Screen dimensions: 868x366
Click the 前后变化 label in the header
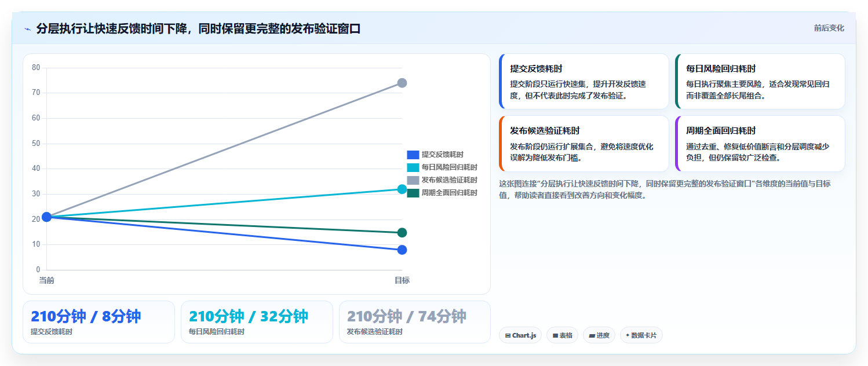click(829, 28)
